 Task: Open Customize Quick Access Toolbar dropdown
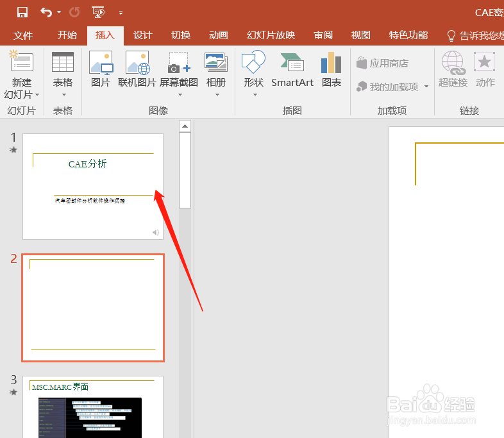(121, 13)
